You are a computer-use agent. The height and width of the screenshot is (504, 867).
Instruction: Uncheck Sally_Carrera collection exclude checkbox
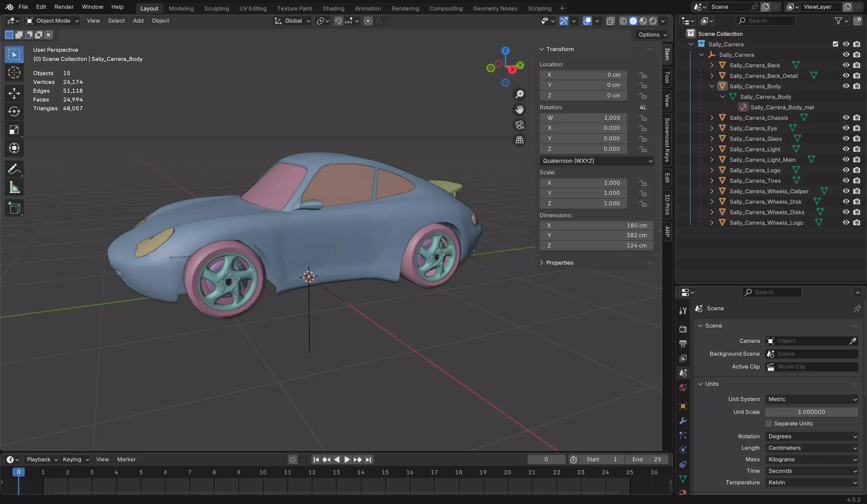pyautogui.click(x=835, y=44)
